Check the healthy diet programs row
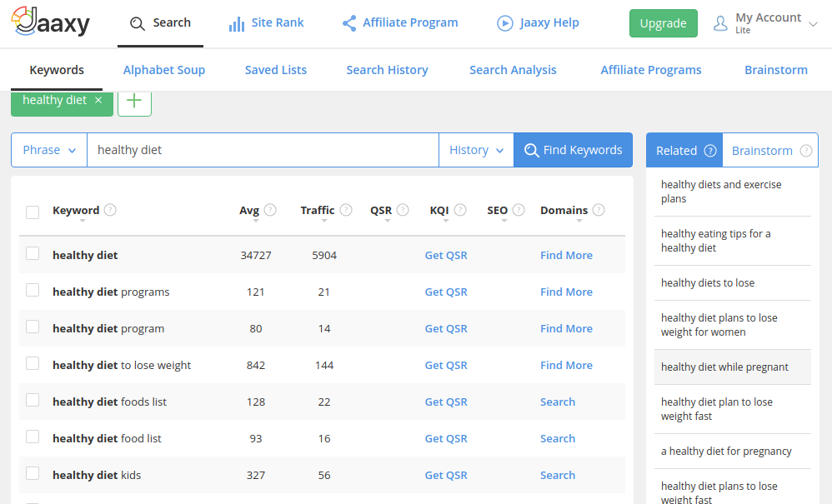This screenshot has height=504, width=832. (33, 290)
